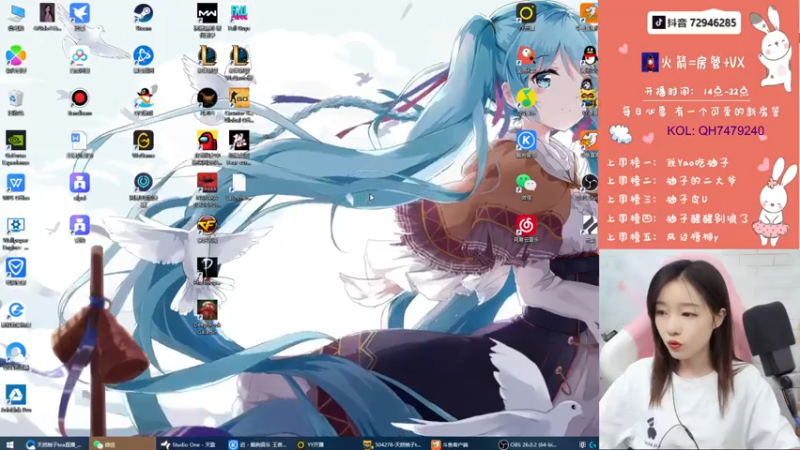This screenshot has height=450, width=800.
Task: Launch the Phasmophobia black P icon
Action: pyautogui.click(x=207, y=267)
